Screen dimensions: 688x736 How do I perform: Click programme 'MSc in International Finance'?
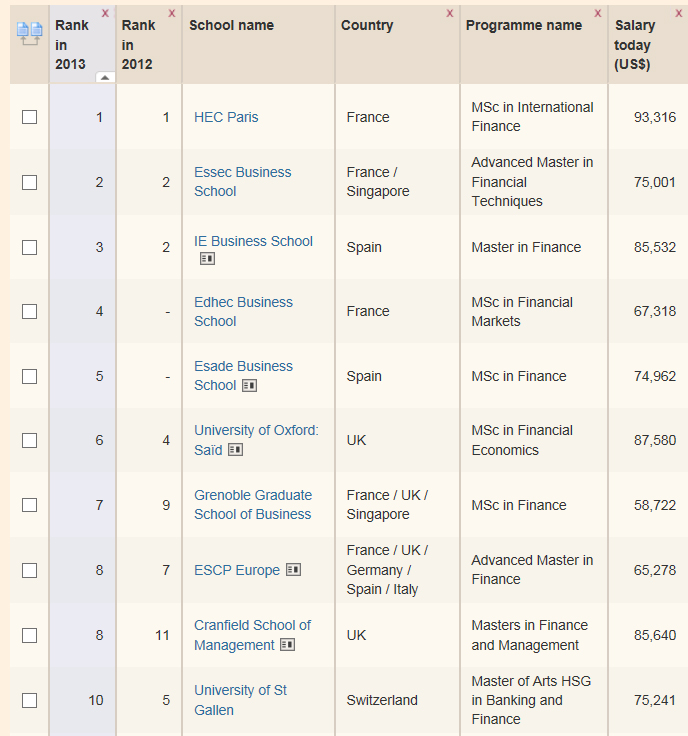pos(532,116)
